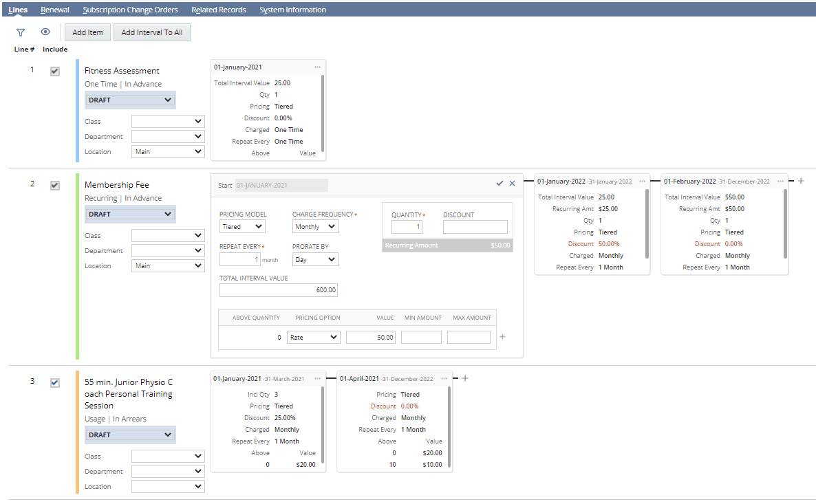Click the Total Interval Value field
The image size is (816, 504).
click(x=279, y=289)
